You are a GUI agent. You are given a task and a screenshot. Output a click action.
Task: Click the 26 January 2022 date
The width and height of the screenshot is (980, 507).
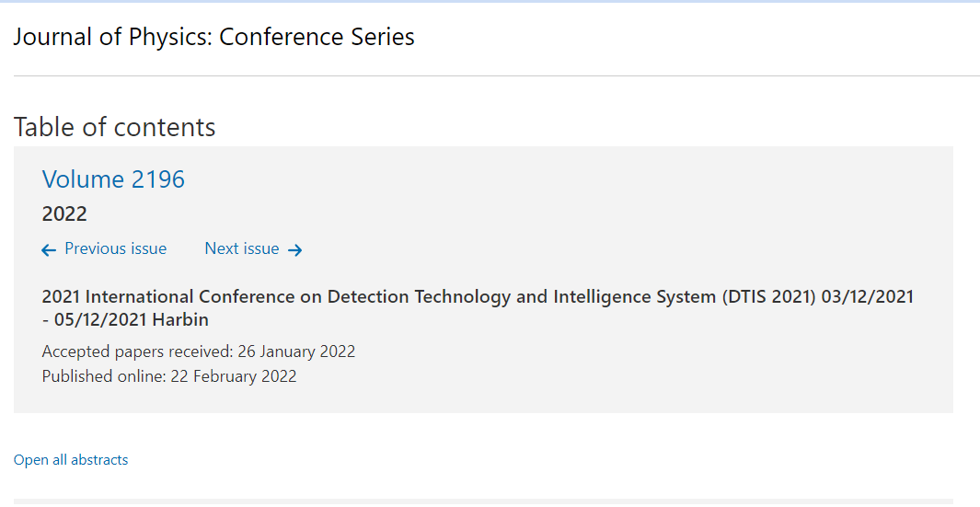click(x=296, y=352)
